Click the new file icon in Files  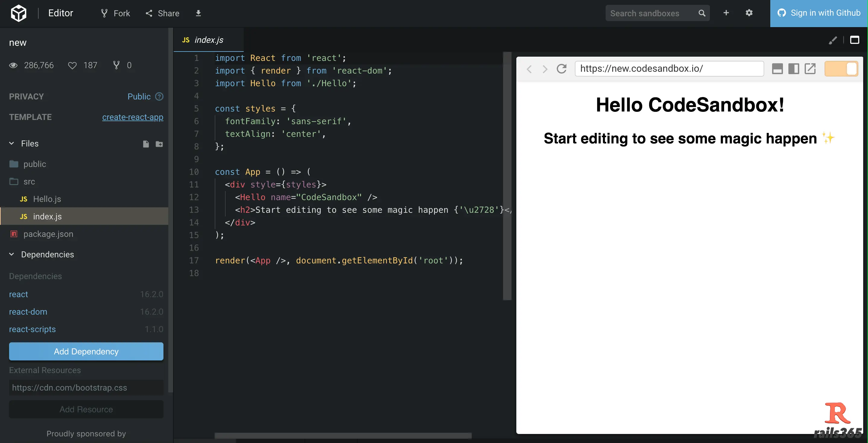tap(146, 144)
